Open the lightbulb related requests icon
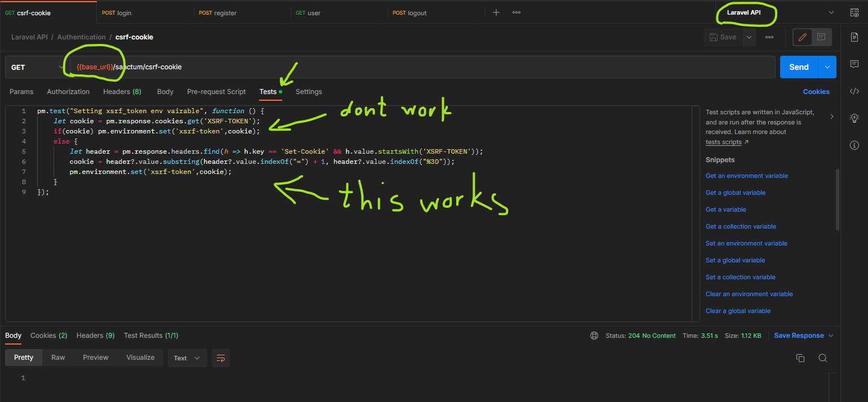The height and width of the screenshot is (402, 868). coord(854,118)
